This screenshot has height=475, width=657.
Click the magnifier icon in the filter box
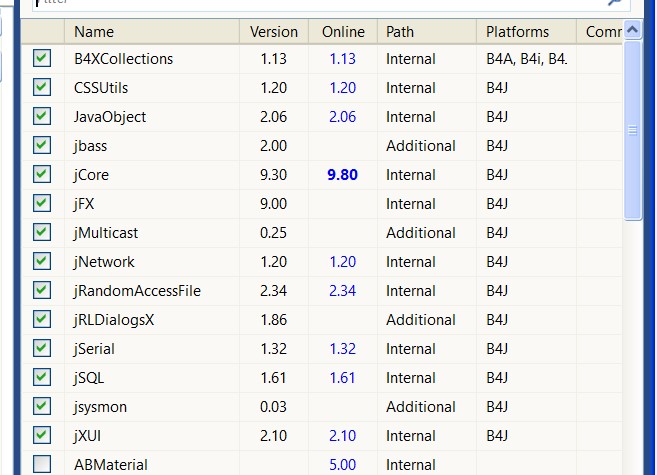coord(616,3)
